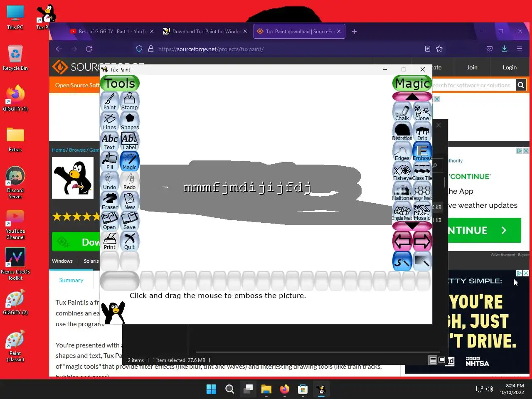
Task: Choose the Glass Tile magic effect
Action: pos(422,172)
